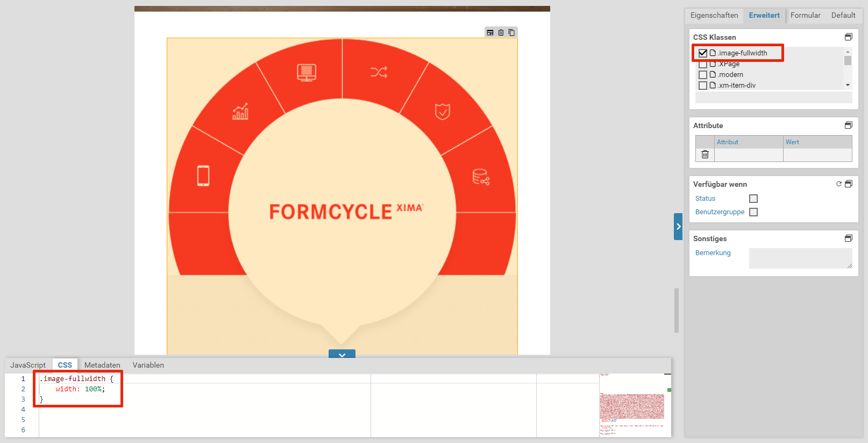The height and width of the screenshot is (443, 868).
Task: Open the Variablen tab
Action: pos(148,365)
